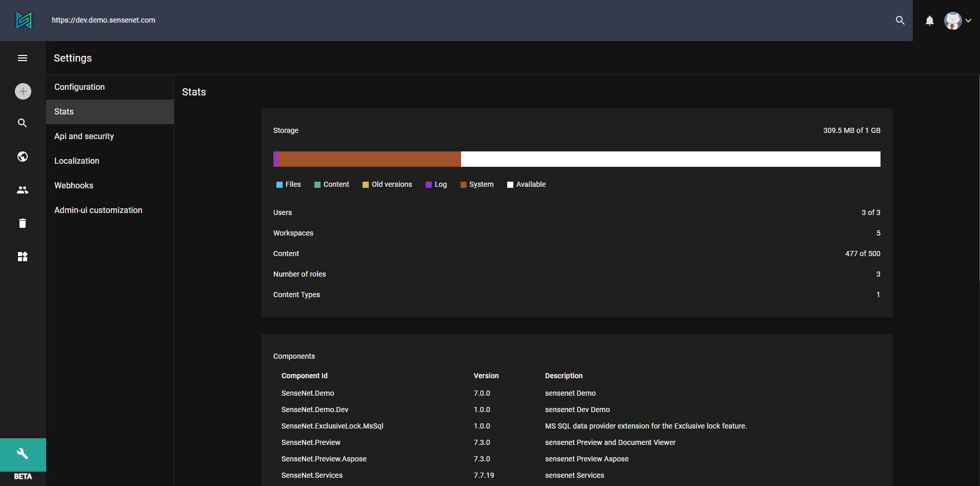Open the hamburger menu drawer
This screenshot has height=486, width=980.
(23, 58)
